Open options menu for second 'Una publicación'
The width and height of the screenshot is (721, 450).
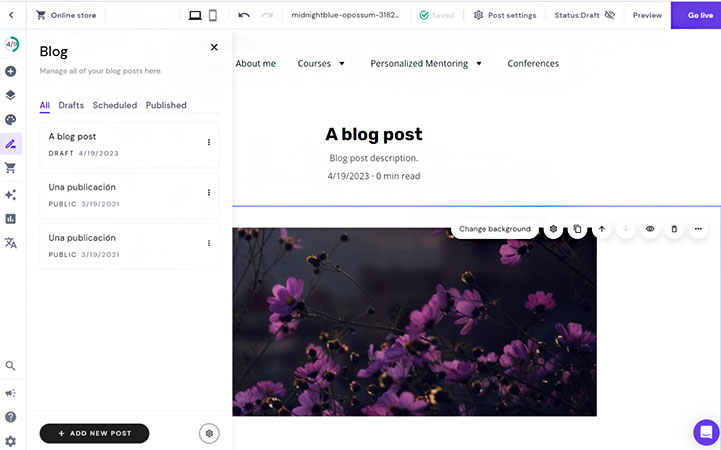pyautogui.click(x=209, y=243)
